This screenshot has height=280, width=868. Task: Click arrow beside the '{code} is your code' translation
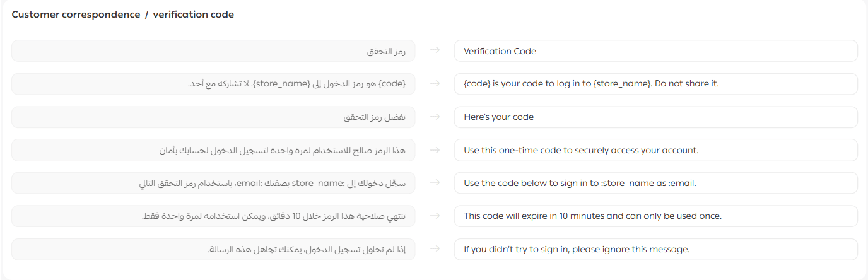tap(435, 84)
